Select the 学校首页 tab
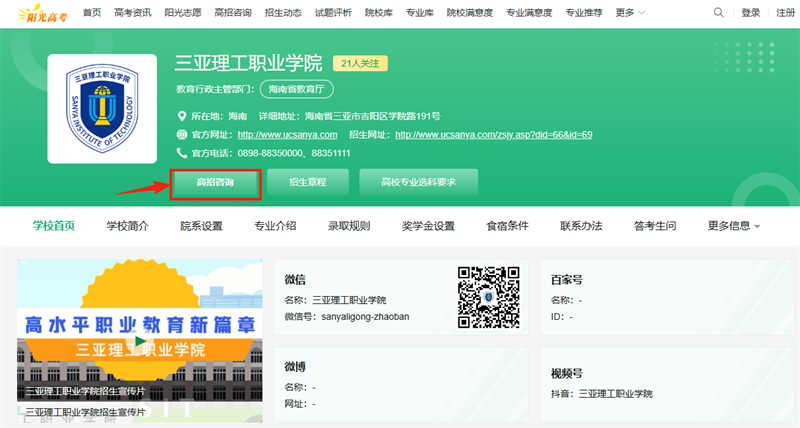Screen dimensions: 800x428 pyautogui.click(x=54, y=226)
